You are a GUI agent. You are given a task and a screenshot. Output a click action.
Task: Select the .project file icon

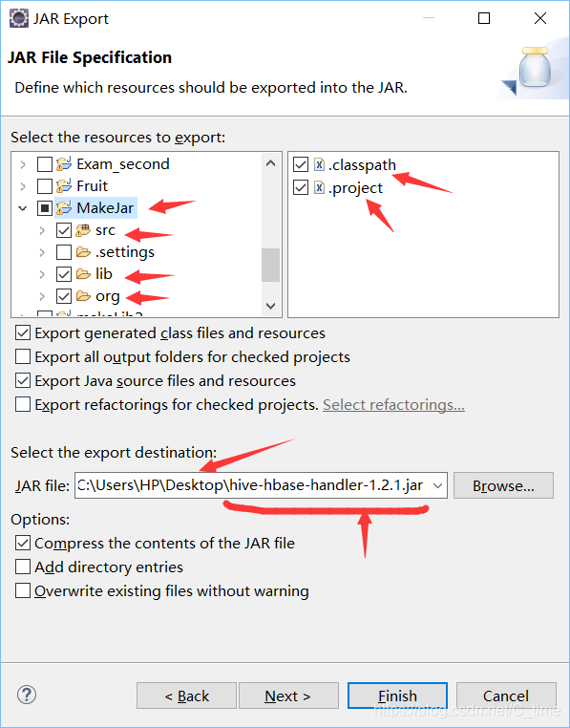point(319,187)
